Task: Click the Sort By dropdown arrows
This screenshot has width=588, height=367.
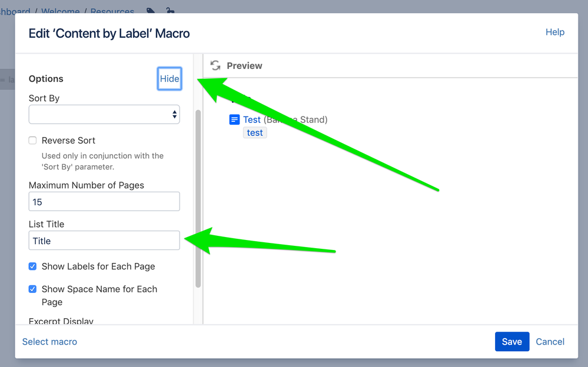Action: click(x=174, y=114)
